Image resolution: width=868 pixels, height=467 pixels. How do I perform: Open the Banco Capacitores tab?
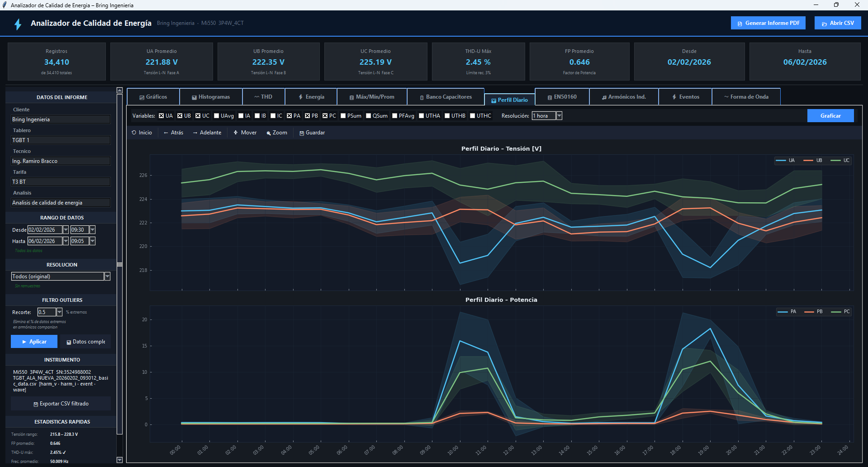pos(446,97)
